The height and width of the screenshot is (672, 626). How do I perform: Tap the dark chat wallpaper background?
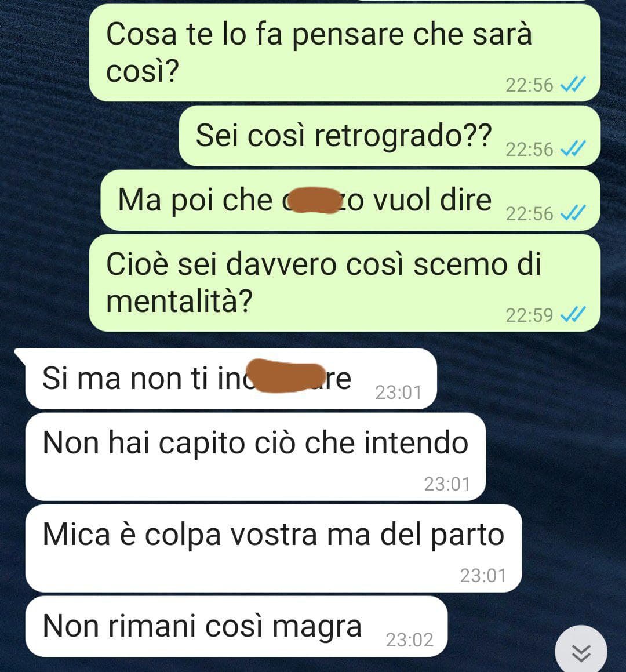point(557,428)
